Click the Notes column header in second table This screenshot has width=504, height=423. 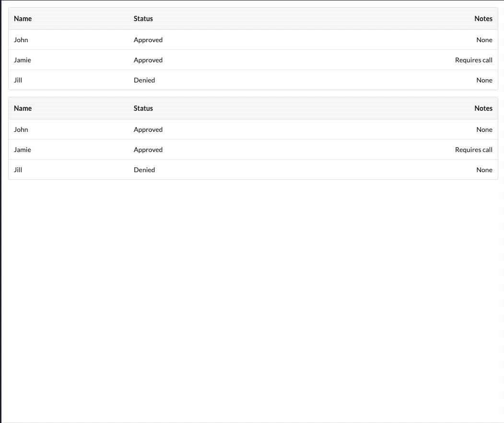pyautogui.click(x=483, y=108)
